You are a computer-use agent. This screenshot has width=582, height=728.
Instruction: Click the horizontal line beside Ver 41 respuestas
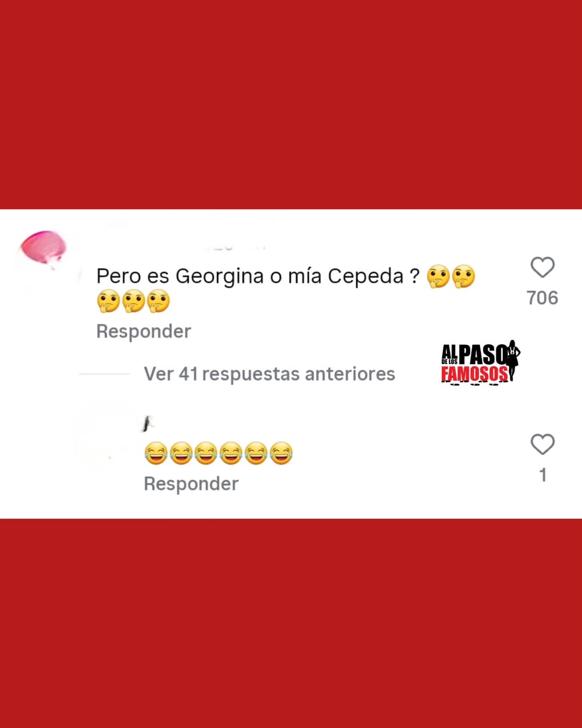click(x=104, y=374)
